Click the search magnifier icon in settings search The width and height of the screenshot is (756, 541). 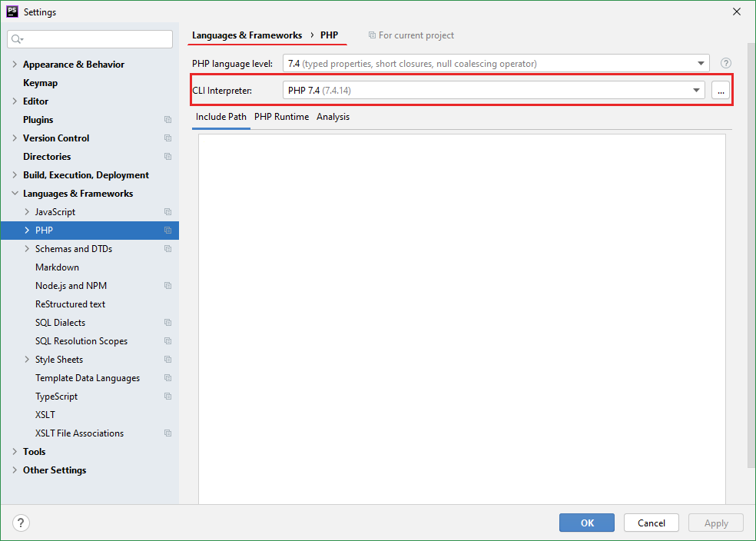(17, 39)
